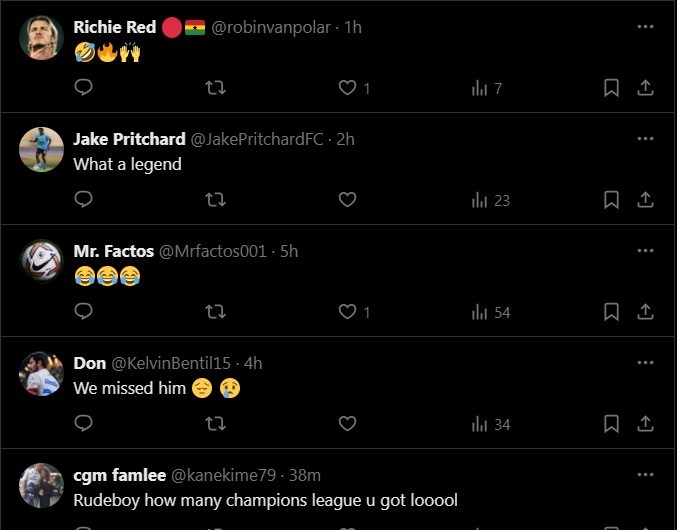
Task: Retweet Don's tweet
Action: (x=215, y=424)
